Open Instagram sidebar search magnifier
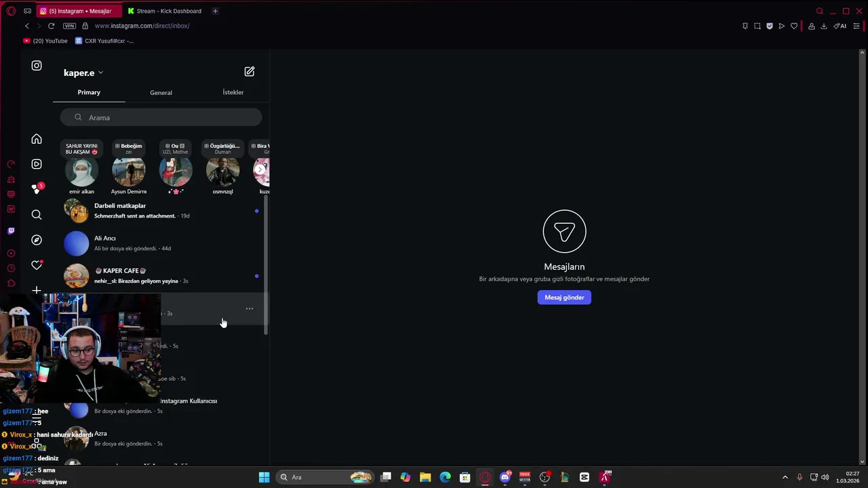Image resolution: width=868 pixels, height=488 pixels. 37,215
